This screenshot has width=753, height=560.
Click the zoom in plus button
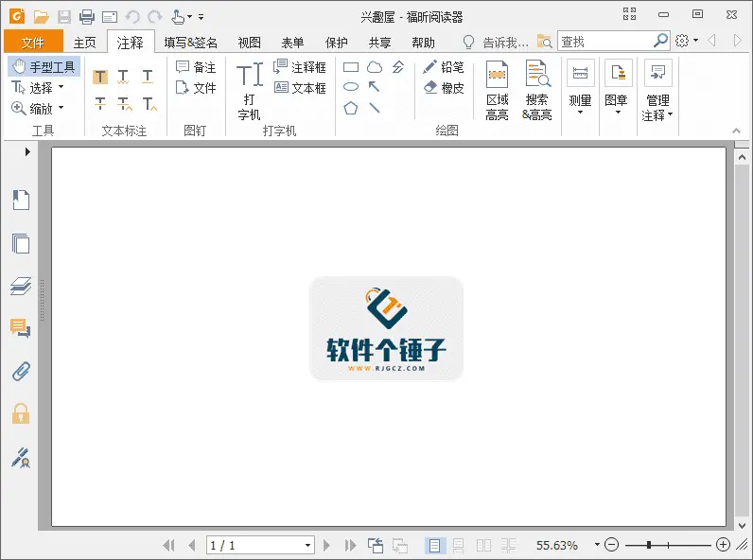pos(723,545)
